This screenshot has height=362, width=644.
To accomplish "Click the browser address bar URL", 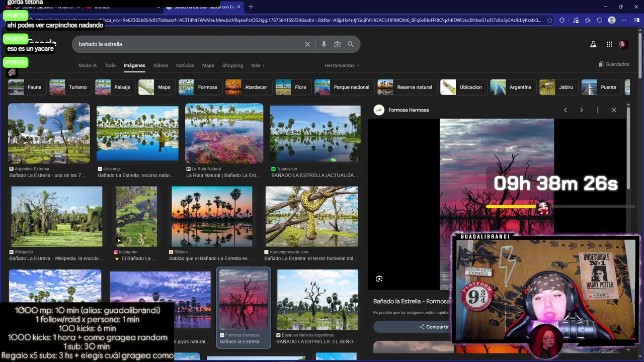I will click(289, 20).
